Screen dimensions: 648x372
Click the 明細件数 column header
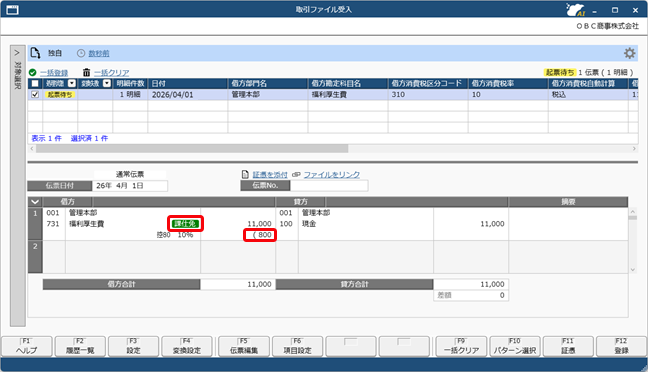click(x=130, y=83)
